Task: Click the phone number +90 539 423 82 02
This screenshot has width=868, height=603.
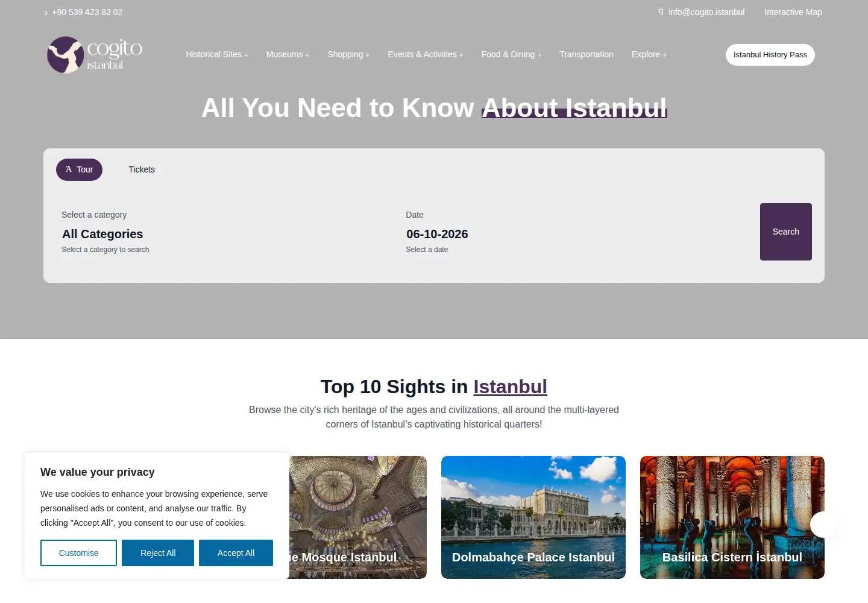Action: point(87,12)
